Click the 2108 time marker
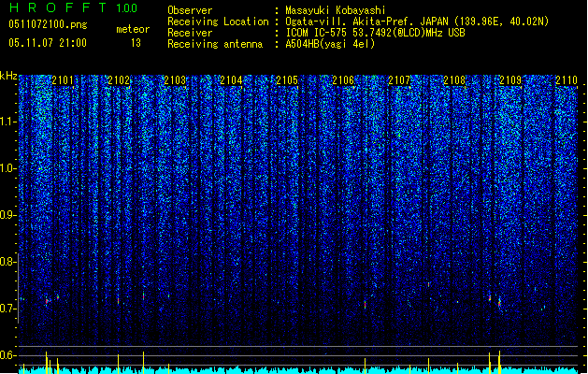This screenshot has width=588, height=374. click(x=454, y=80)
